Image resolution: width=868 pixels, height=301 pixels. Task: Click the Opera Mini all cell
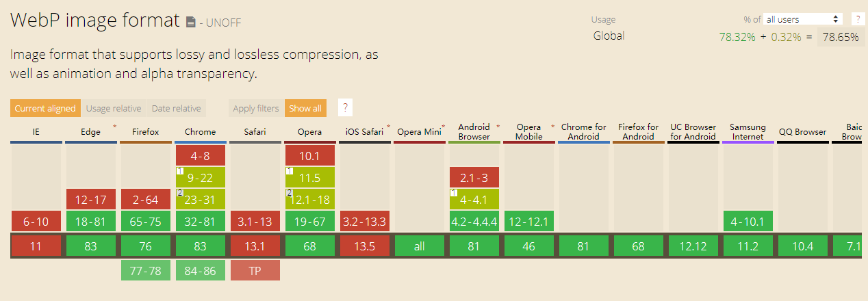coord(419,246)
